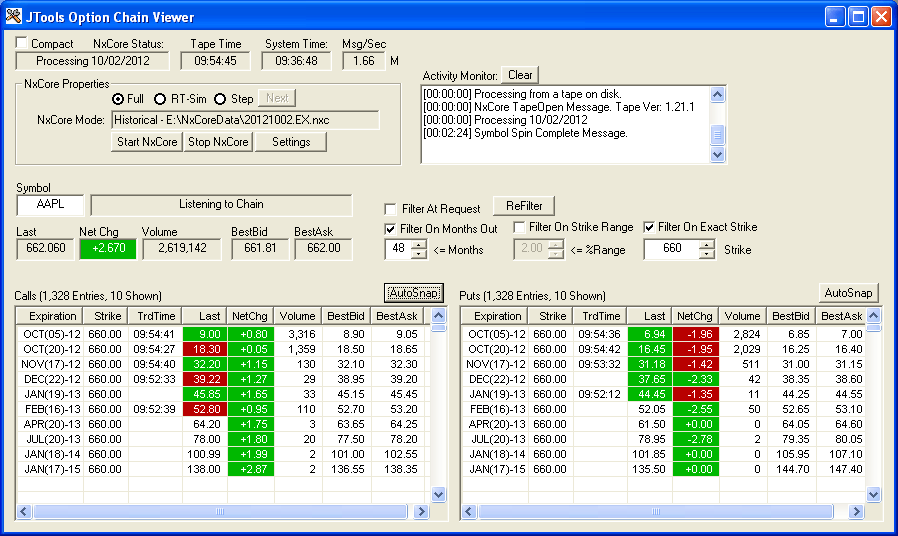
Task: Sort Calls table by Expiration column header
Action: pos(50,316)
